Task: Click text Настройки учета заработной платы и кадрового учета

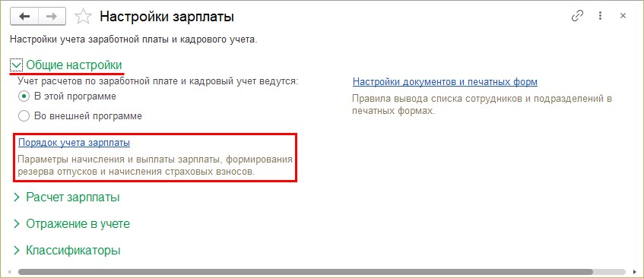Action: pos(134,39)
